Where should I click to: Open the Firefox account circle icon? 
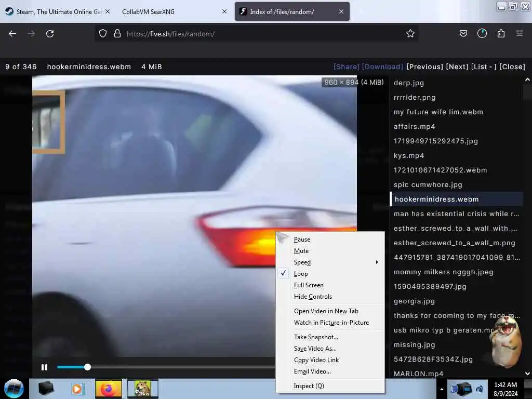coord(482,33)
